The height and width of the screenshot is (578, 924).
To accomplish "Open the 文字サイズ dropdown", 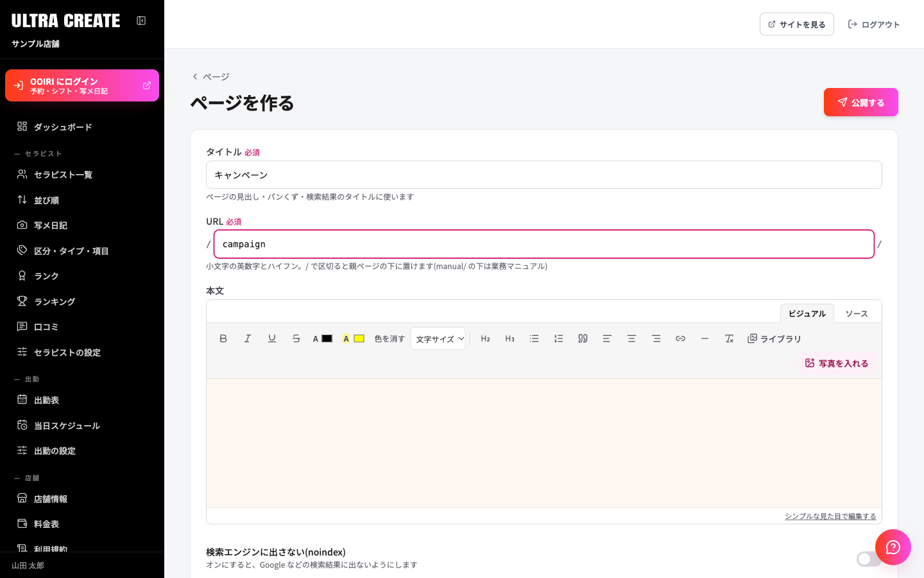I will pos(438,338).
